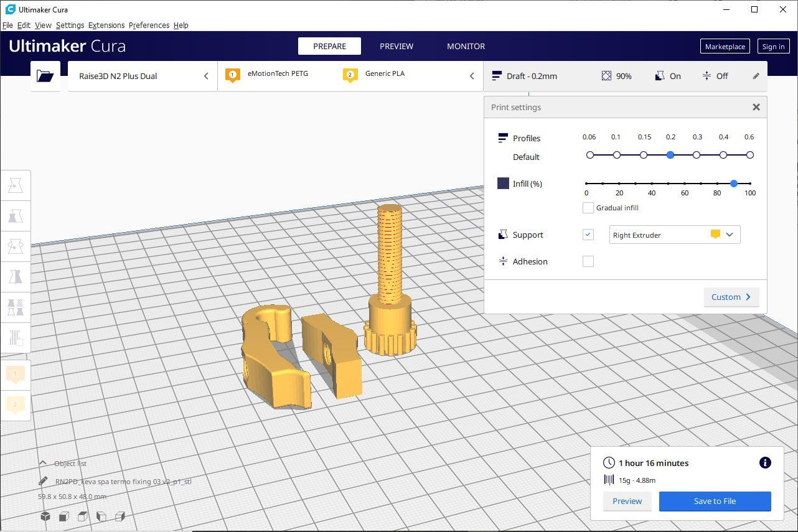The image size is (798, 532).
Task: Close the Print settings panel
Action: (756, 107)
